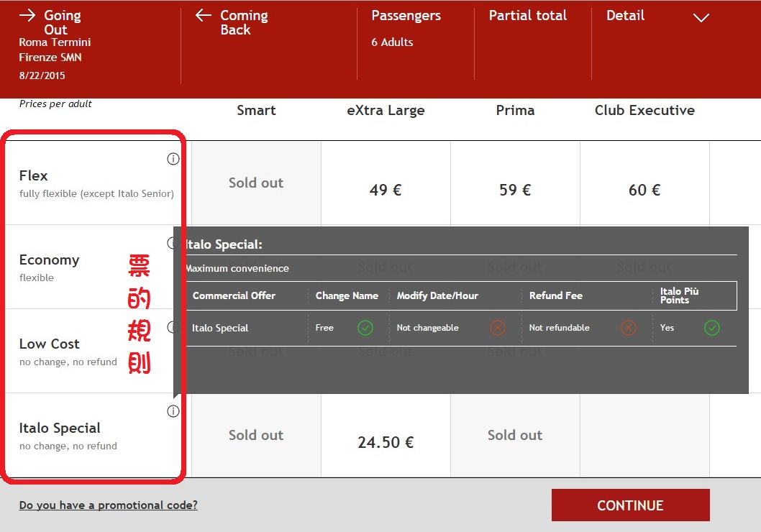
Task: Click the Low Cost fare row label
Action: coord(49,344)
